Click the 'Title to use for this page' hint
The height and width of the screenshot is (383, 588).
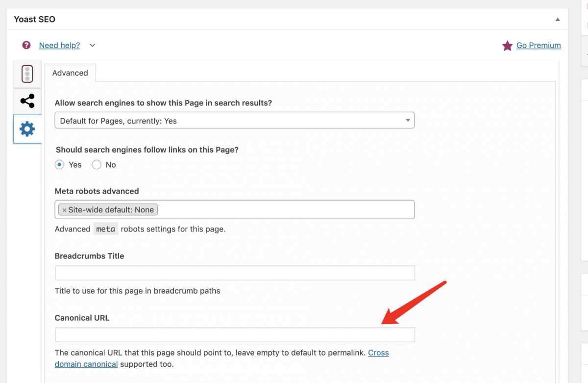137,291
